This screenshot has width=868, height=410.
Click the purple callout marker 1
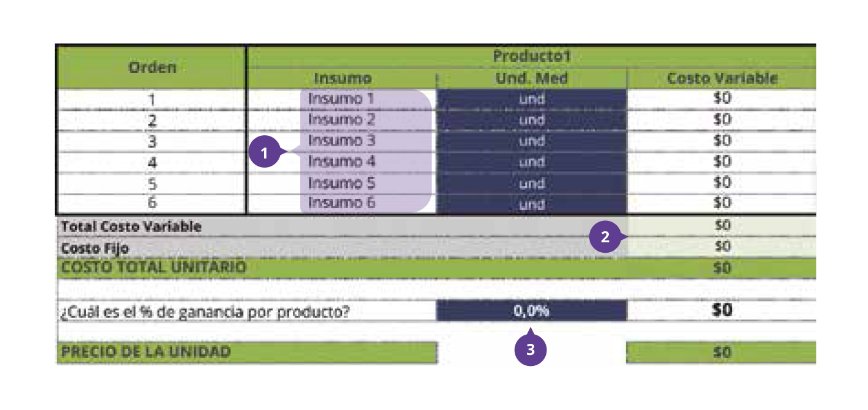click(264, 154)
